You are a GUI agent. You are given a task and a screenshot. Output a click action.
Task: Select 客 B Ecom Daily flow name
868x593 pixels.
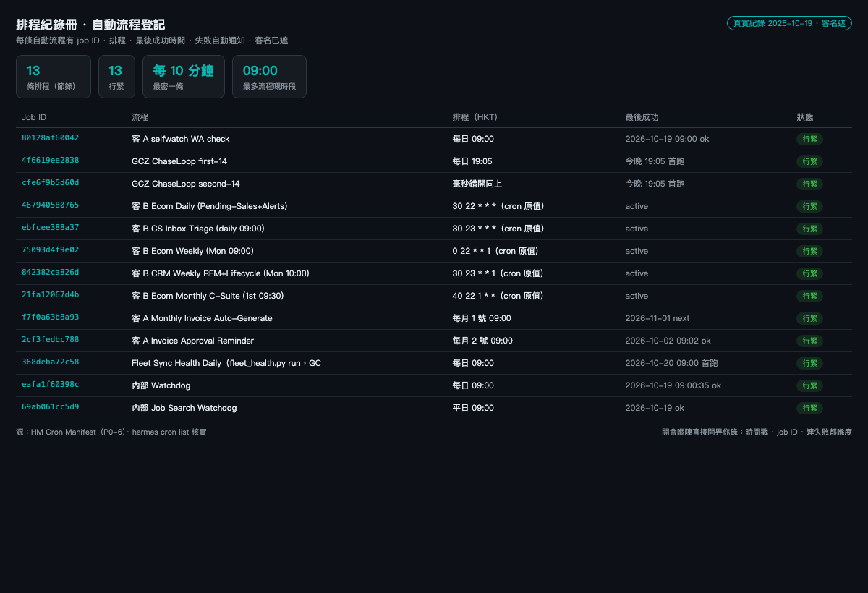(x=210, y=206)
